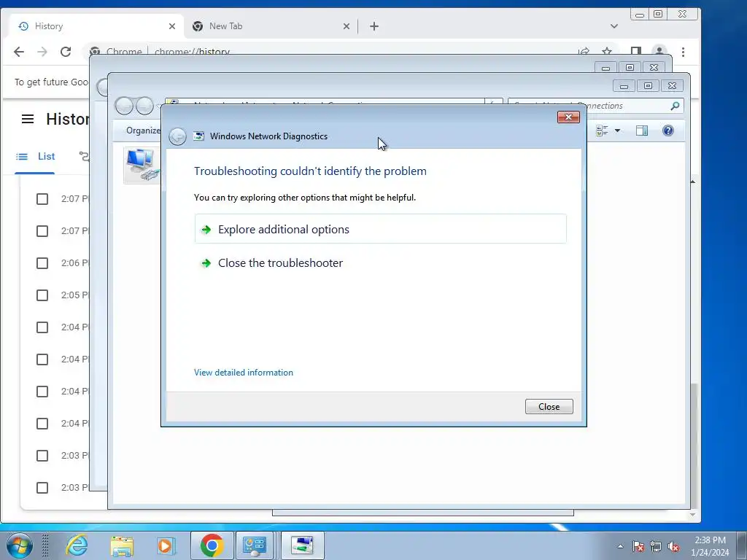747x560 pixels.
Task: Open volume speaker tray icon
Action: (x=673, y=546)
